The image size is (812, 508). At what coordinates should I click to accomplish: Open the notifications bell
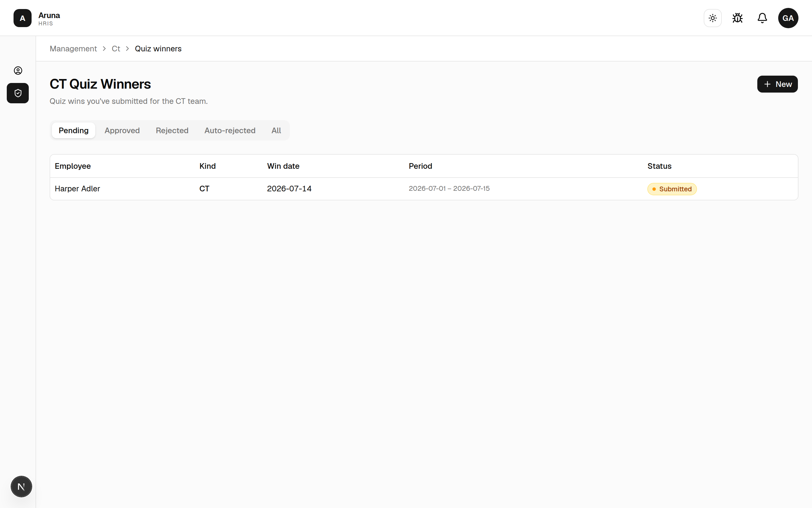(x=762, y=18)
